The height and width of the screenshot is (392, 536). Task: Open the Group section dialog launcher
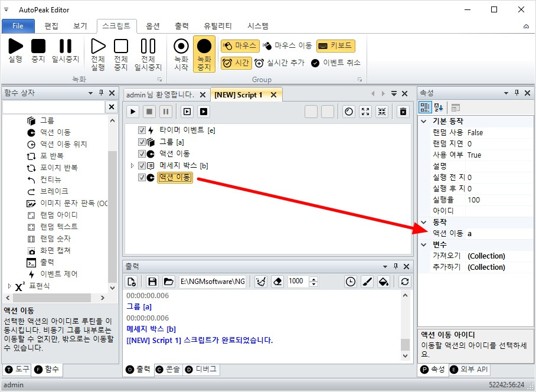click(359, 80)
